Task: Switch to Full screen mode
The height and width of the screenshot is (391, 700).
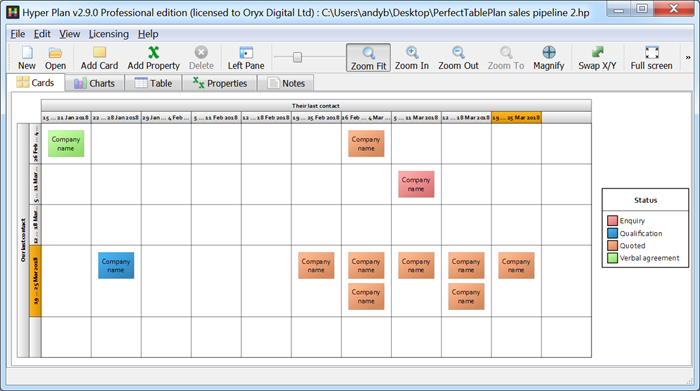Action: 651,58
